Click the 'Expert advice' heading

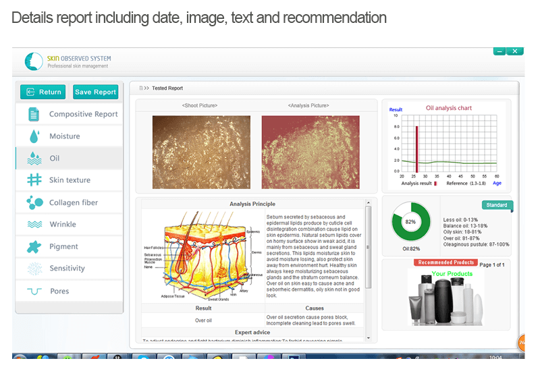coord(252,332)
